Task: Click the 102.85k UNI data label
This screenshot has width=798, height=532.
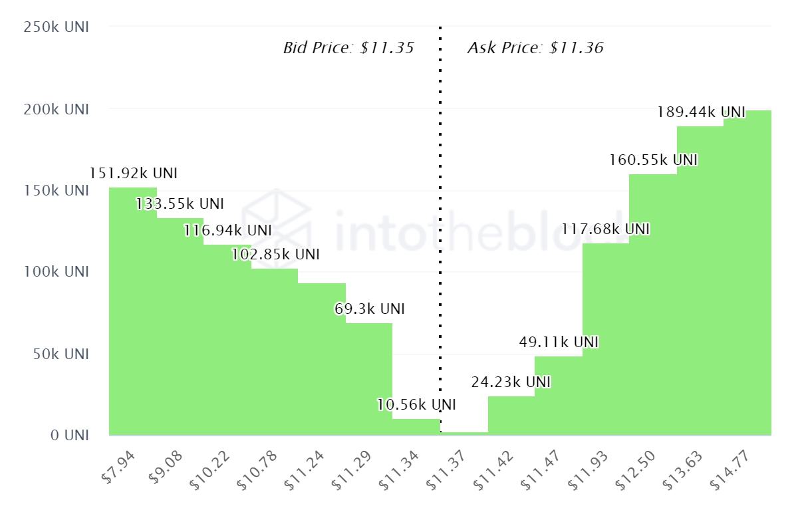Action: click(275, 255)
